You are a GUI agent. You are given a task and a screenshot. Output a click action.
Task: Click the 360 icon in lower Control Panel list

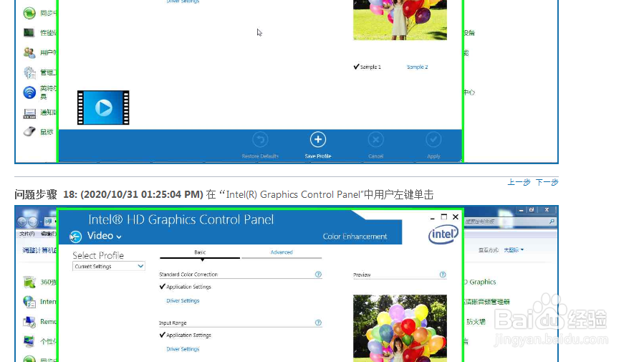click(29, 282)
